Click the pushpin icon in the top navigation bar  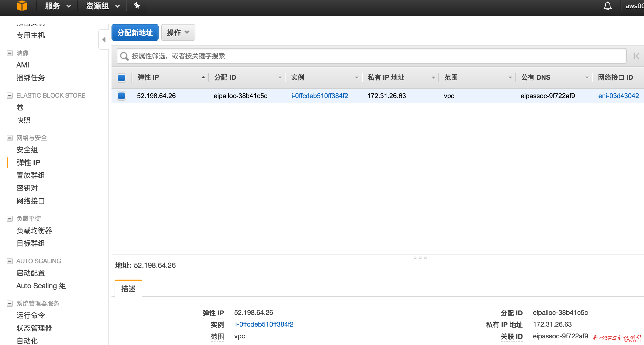[x=137, y=6]
